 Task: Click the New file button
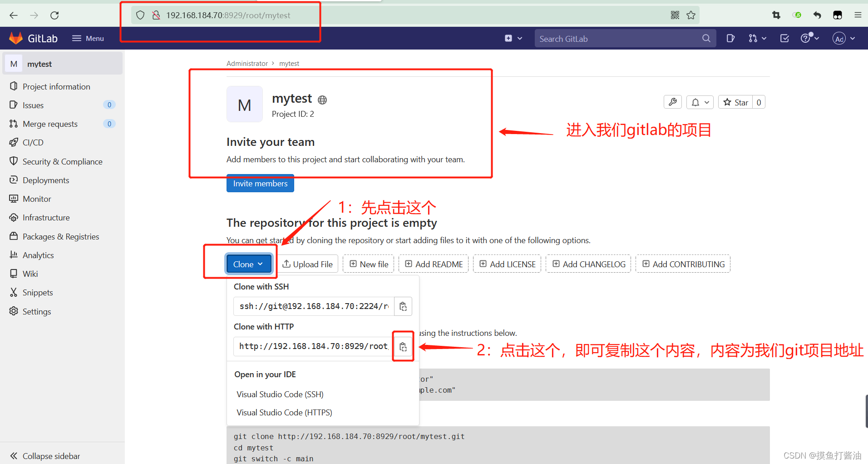click(x=369, y=264)
